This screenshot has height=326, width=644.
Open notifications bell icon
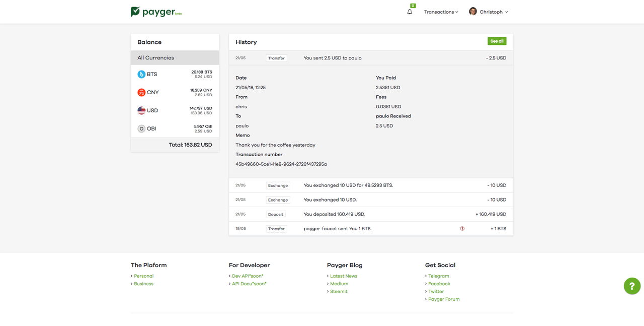coord(410,12)
